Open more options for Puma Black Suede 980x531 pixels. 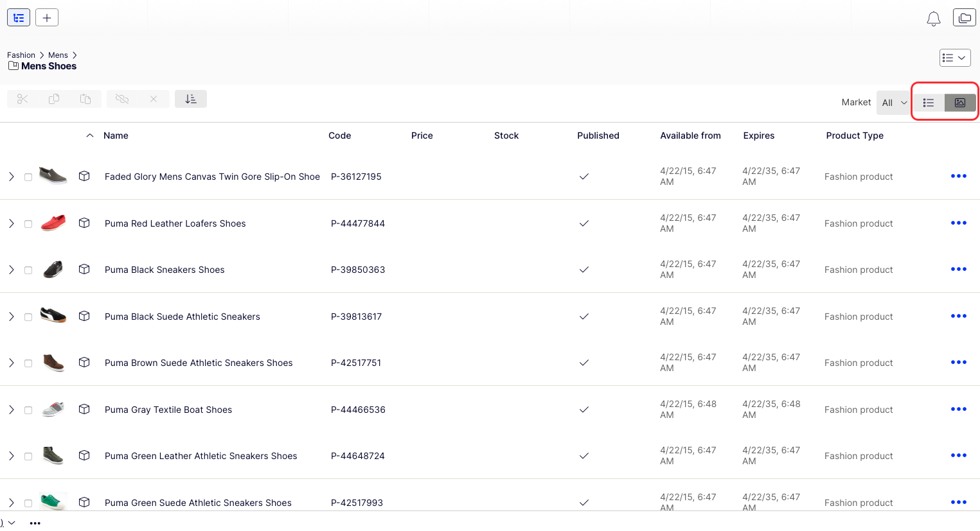click(x=959, y=316)
